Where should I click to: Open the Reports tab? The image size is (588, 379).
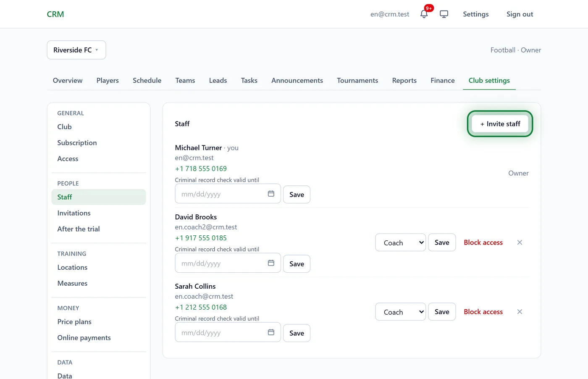pyautogui.click(x=404, y=80)
